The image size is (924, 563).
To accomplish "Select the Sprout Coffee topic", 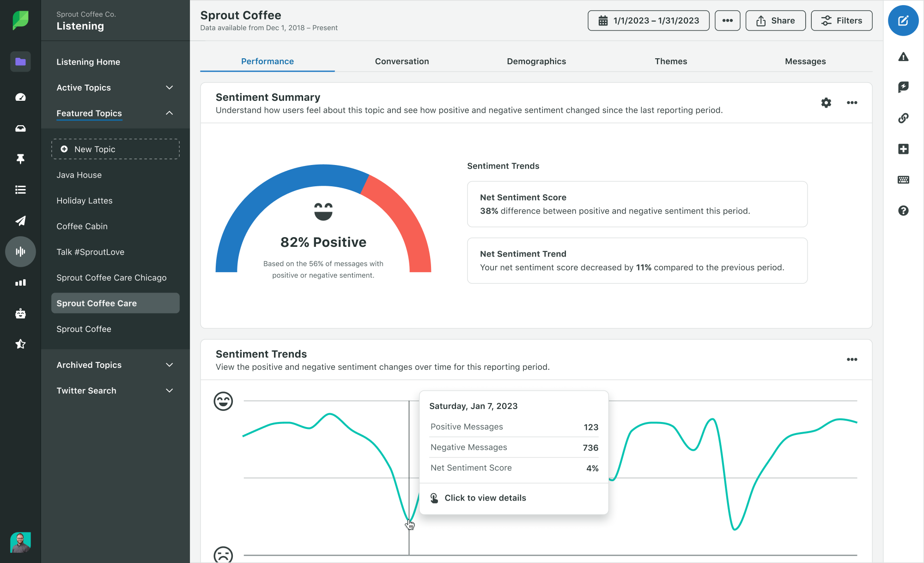I will [x=84, y=328].
